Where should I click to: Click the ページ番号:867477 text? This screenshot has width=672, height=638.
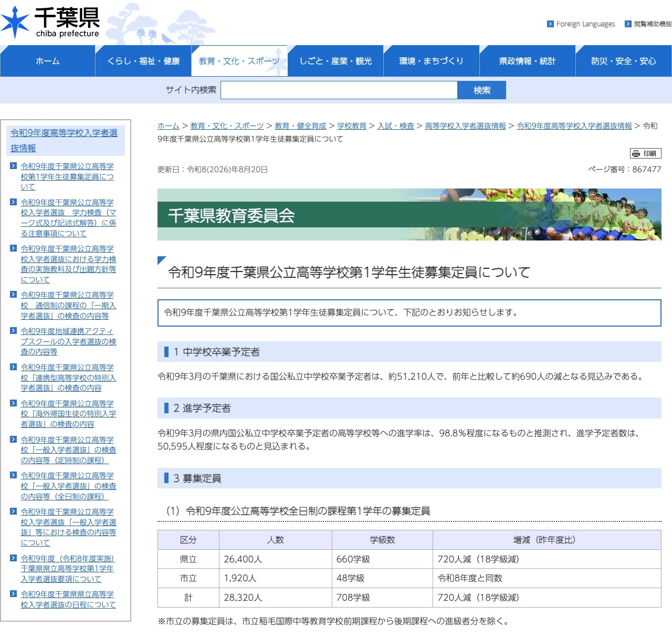point(625,169)
